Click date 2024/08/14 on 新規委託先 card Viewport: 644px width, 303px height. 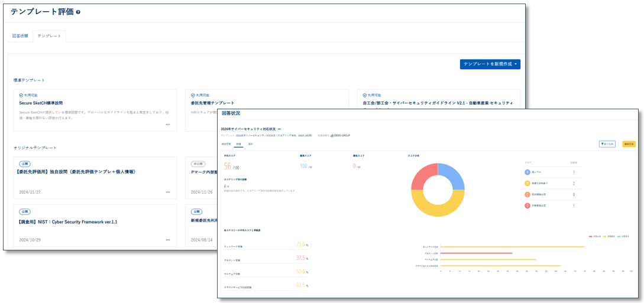tap(202, 240)
